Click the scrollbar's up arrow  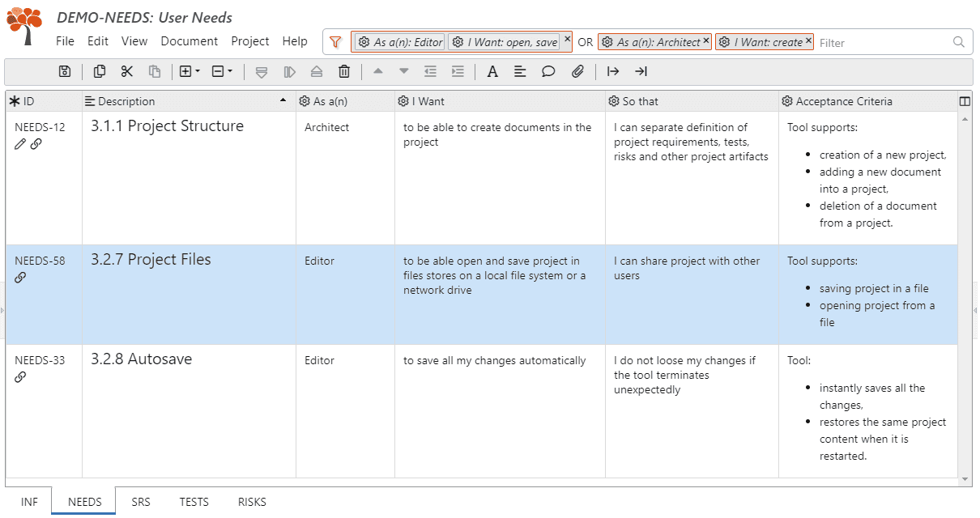click(965, 119)
